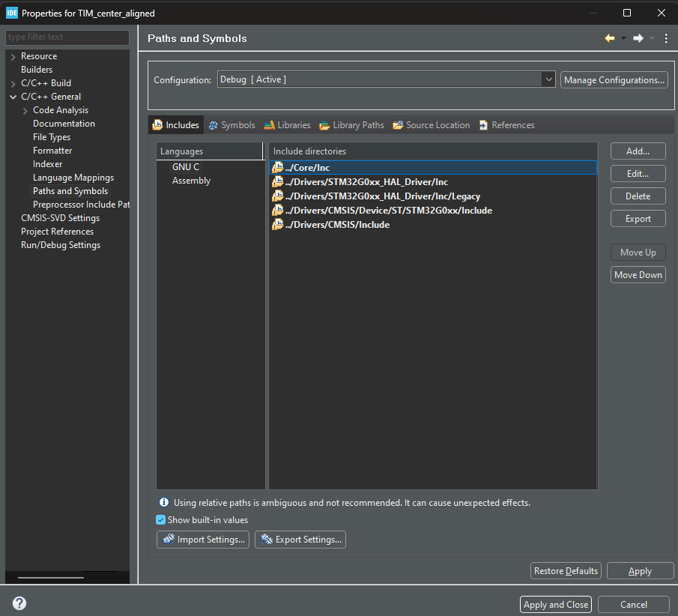This screenshot has width=678, height=616.
Task: Click the type filter text field
Action: pyautogui.click(x=67, y=37)
